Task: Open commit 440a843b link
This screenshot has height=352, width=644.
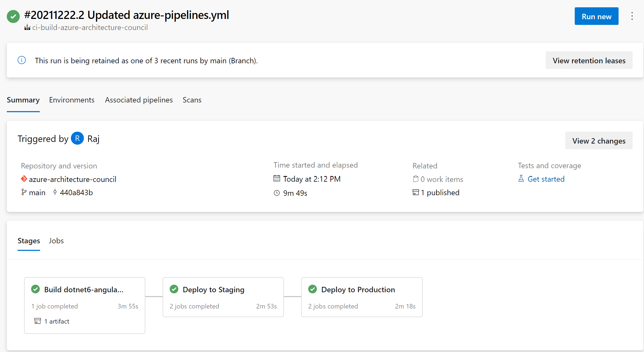Action: pyautogui.click(x=76, y=192)
